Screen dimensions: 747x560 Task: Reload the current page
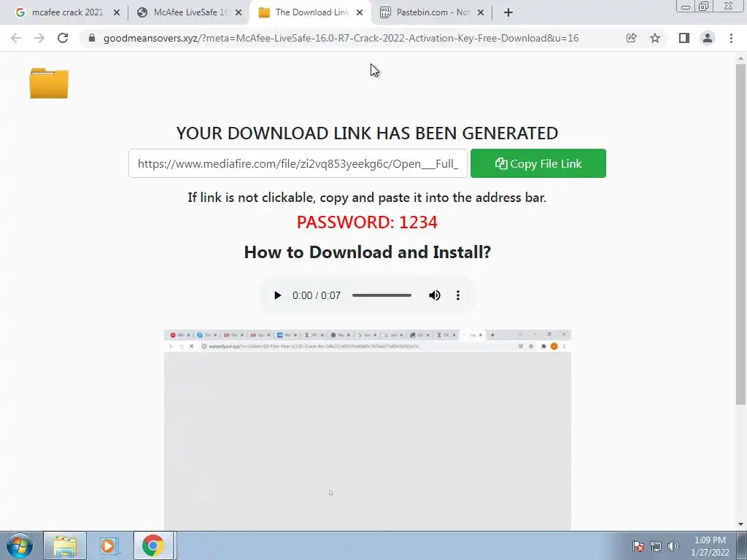(63, 38)
